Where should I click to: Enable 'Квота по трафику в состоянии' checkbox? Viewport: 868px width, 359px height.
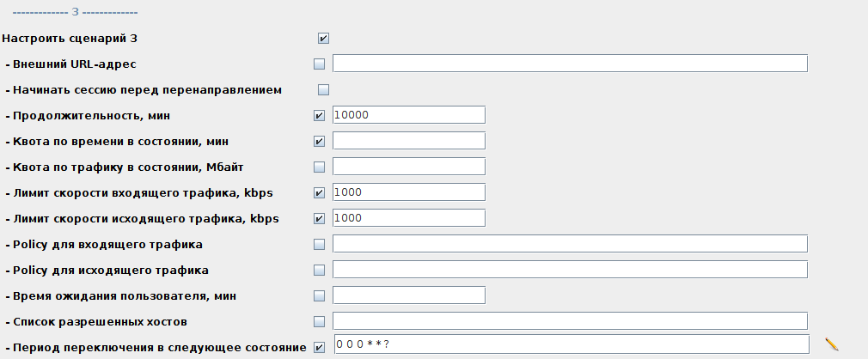click(x=320, y=167)
